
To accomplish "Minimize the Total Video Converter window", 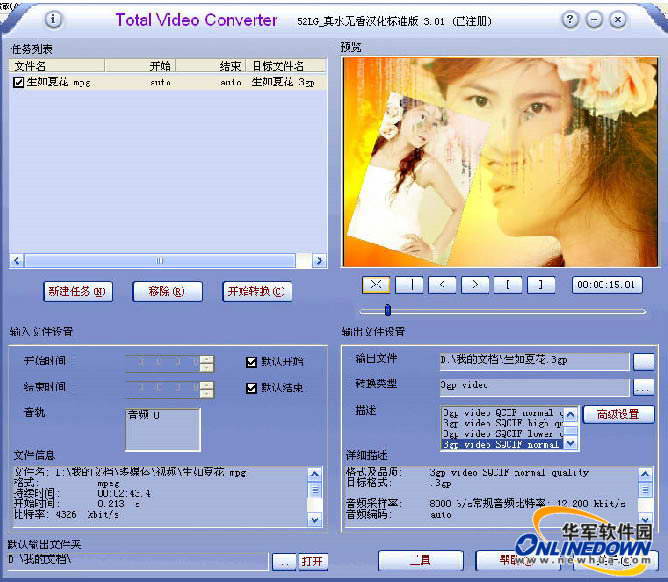I will (x=594, y=20).
